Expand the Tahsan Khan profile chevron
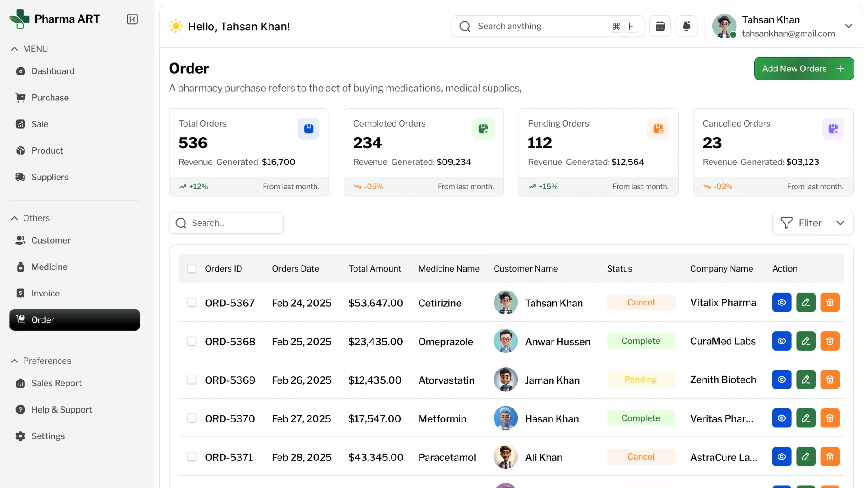 [x=849, y=26]
